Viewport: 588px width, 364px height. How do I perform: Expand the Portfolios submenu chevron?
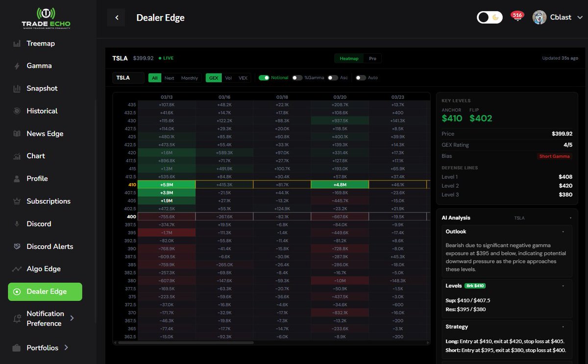pos(66,348)
